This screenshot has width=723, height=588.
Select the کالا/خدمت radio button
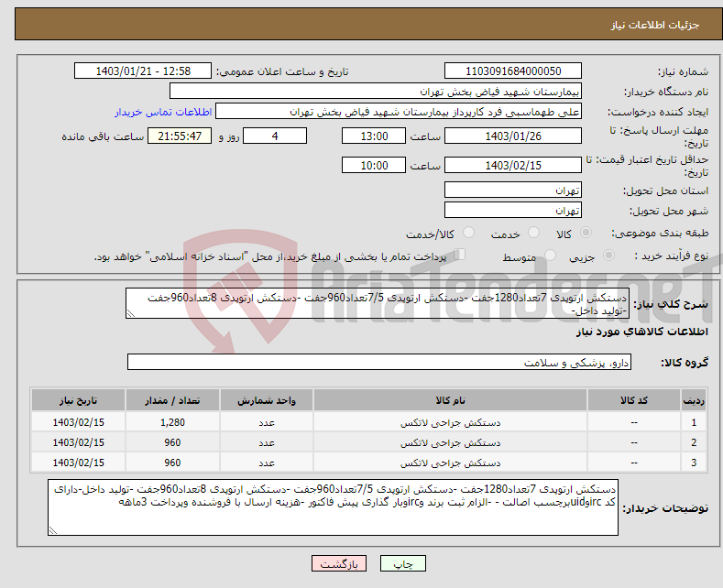click(x=468, y=233)
